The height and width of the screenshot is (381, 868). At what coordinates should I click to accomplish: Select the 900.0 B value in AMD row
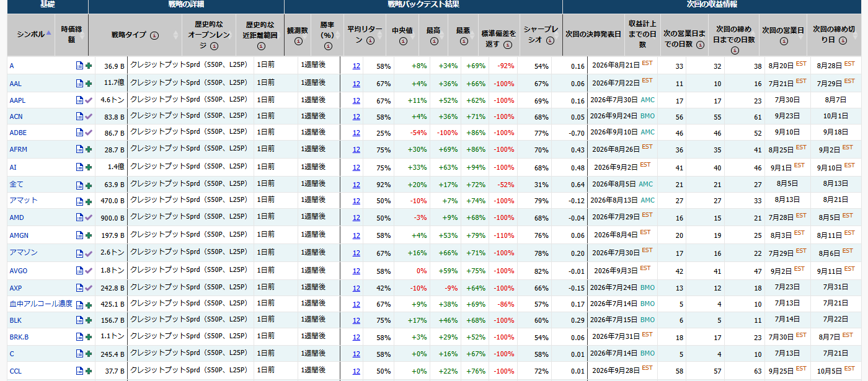(x=111, y=217)
